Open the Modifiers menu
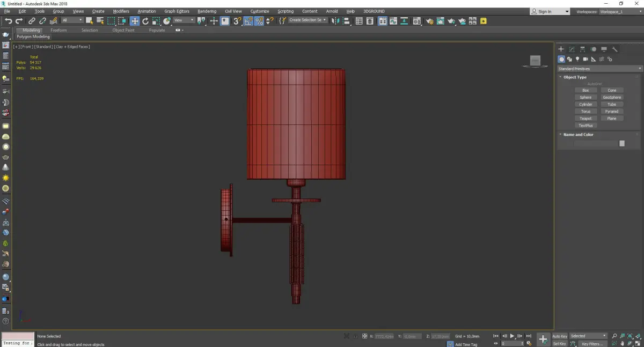644x347 pixels. pyautogui.click(x=121, y=11)
